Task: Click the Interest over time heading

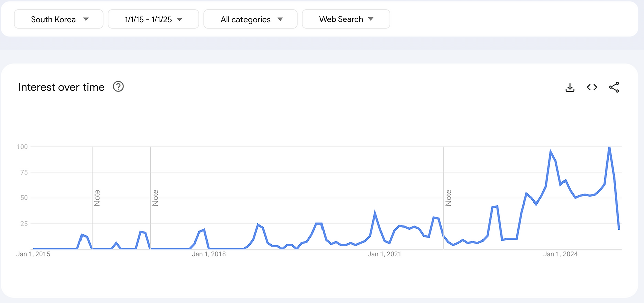Action: point(61,87)
